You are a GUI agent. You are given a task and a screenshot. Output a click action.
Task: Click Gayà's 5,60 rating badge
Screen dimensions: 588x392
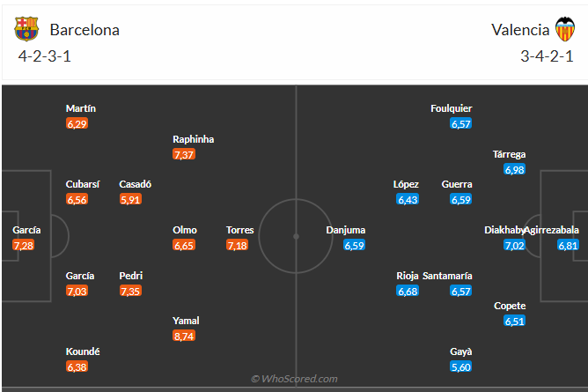pos(461,366)
